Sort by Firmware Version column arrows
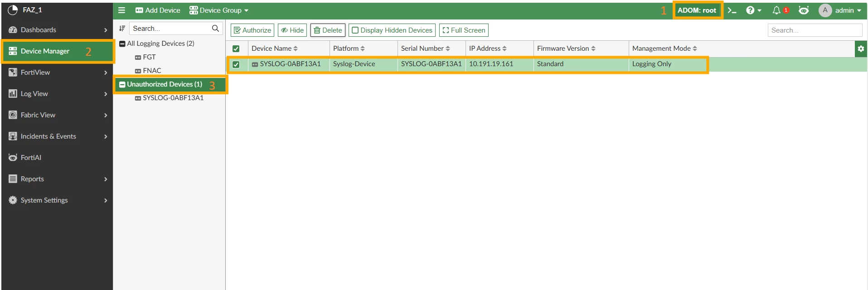Screen dimensions: 868x290 click(593, 48)
